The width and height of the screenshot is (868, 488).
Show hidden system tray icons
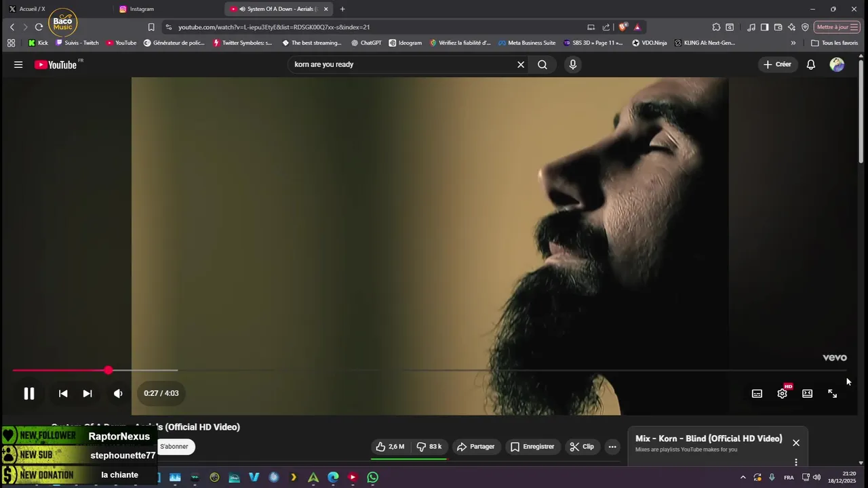pos(743,477)
